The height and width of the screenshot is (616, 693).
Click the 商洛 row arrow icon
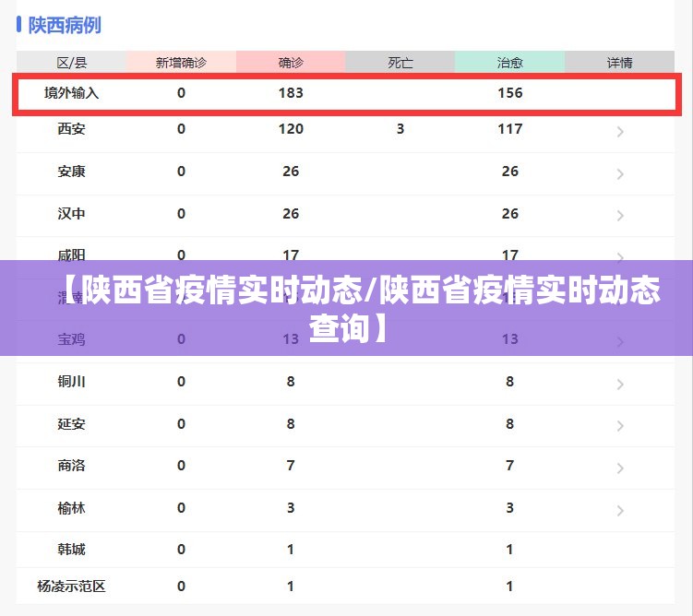[620, 468]
